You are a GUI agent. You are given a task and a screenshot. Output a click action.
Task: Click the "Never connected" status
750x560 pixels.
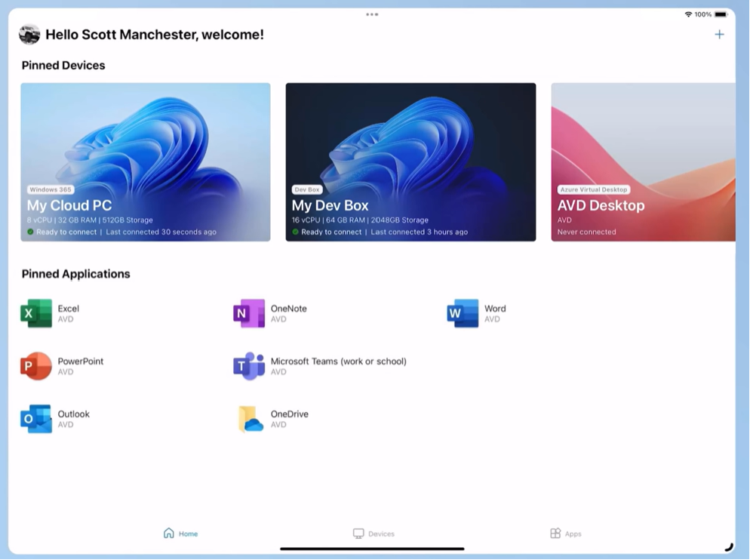pos(586,232)
